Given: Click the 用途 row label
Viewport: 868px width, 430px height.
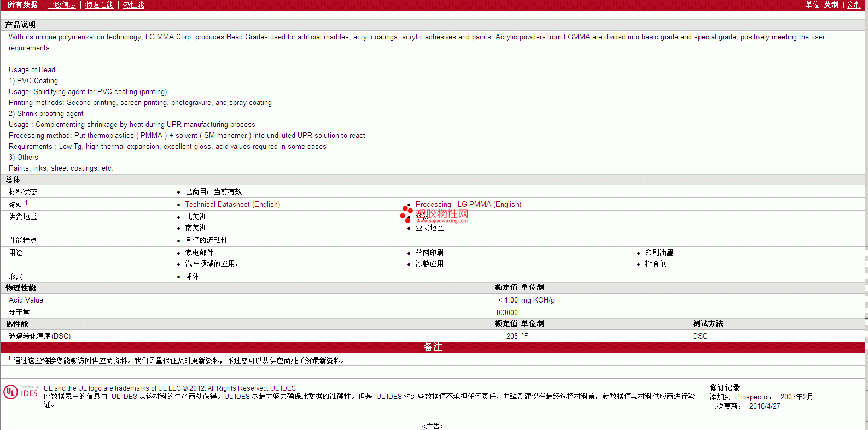Looking at the screenshot, I should pos(16,253).
